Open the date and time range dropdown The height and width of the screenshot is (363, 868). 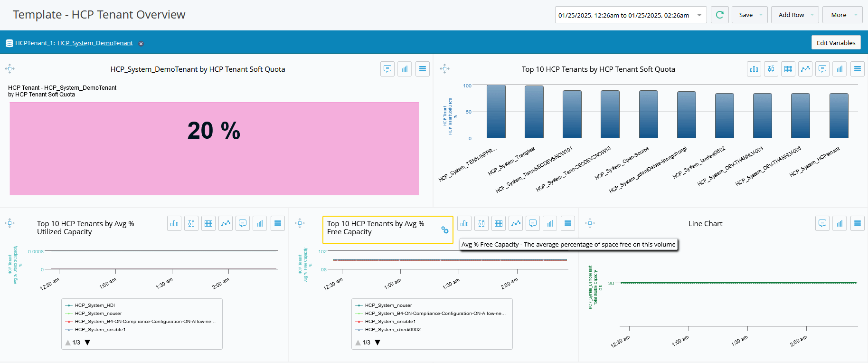click(x=631, y=15)
